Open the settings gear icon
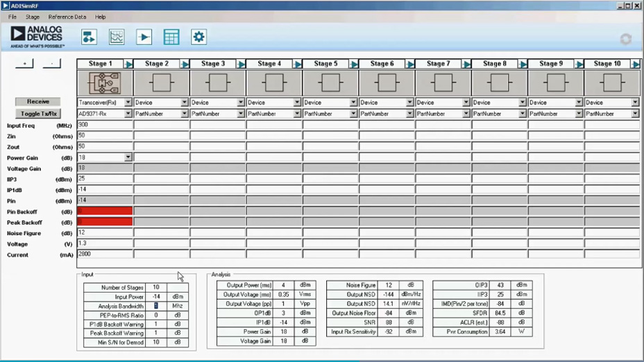This screenshot has height=362, width=644. coord(199,37)
